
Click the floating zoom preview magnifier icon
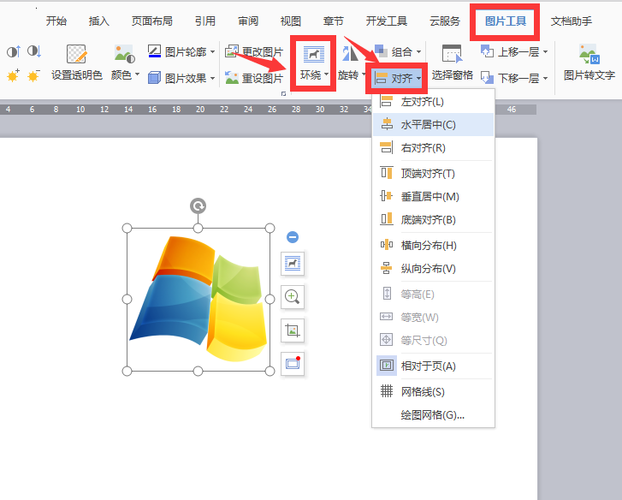293,296
